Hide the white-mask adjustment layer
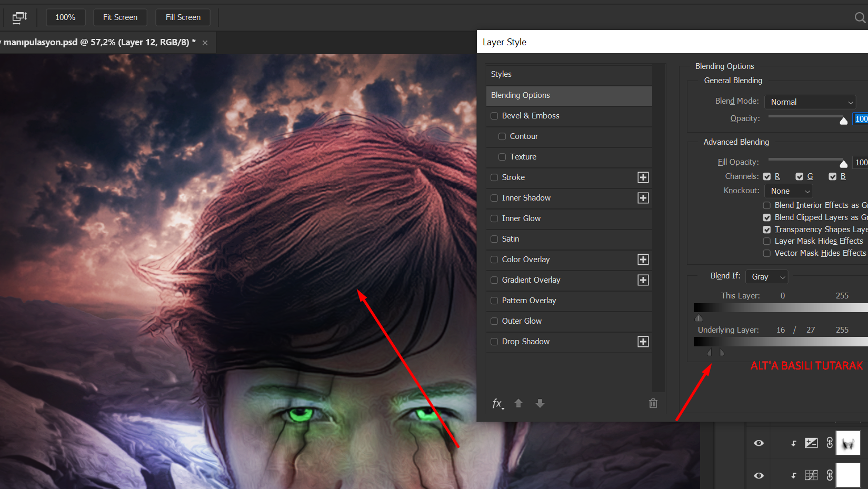 pyautogui.click(x=759, y=475)
